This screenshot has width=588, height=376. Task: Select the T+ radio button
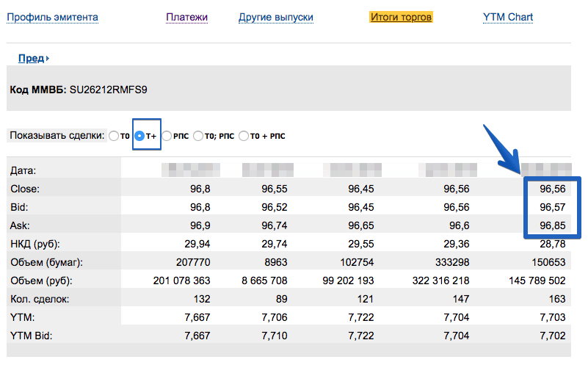139,136
